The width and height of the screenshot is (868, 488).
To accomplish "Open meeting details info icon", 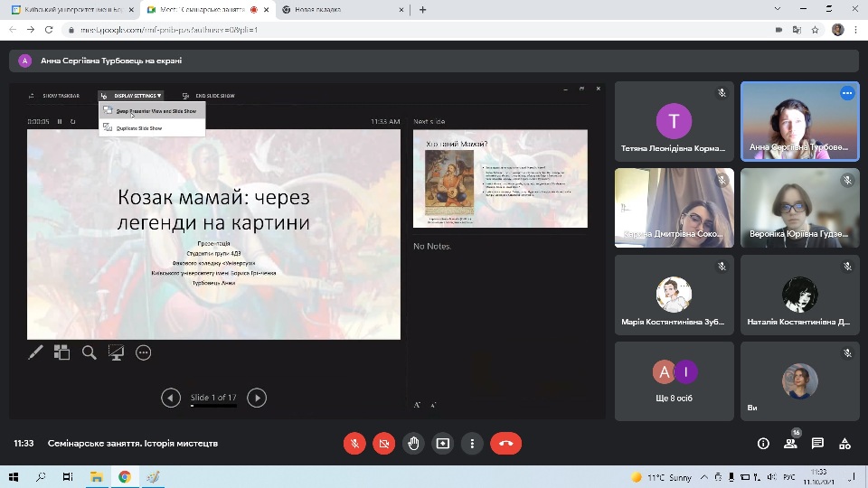I will pos(763,443).
